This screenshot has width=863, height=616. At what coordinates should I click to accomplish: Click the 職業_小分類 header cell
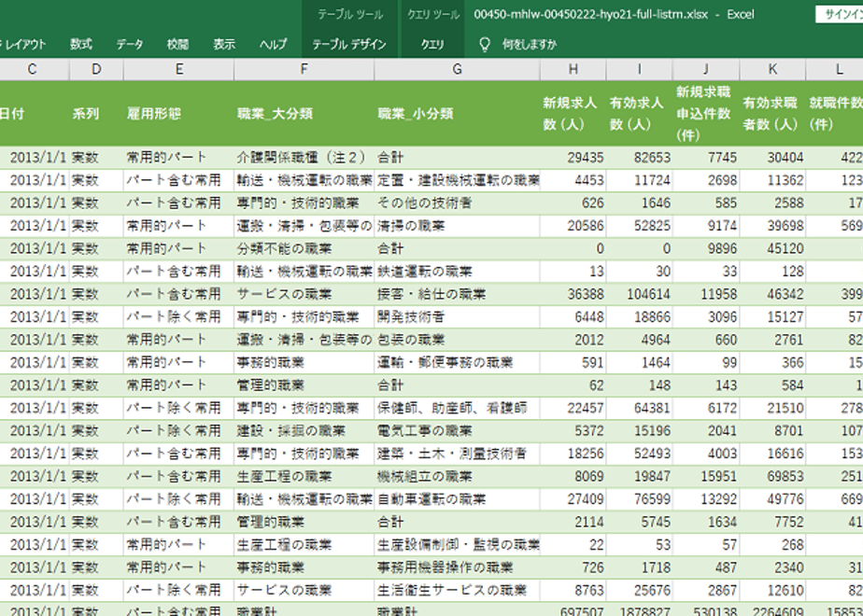tap(458, 114)
